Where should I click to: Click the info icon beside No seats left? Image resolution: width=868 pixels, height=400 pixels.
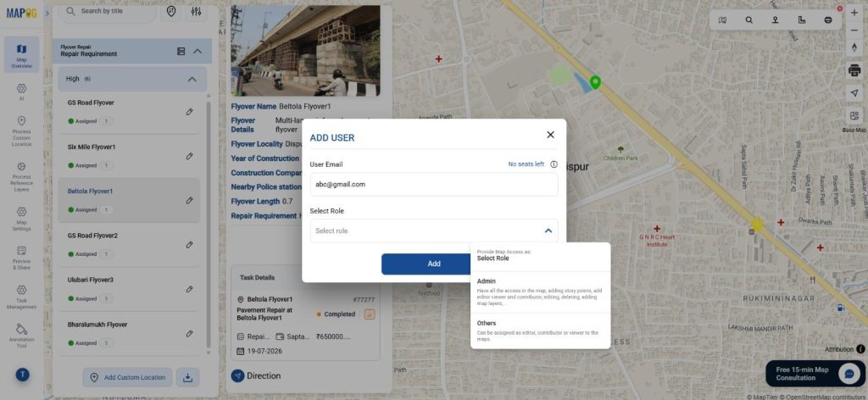pos(554,164)
